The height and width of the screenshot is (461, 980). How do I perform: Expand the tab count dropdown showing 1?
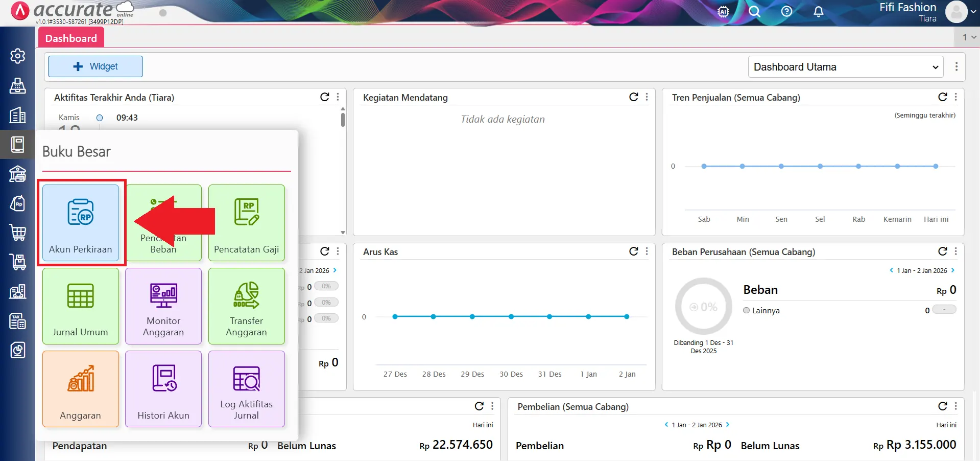(969, 37)
